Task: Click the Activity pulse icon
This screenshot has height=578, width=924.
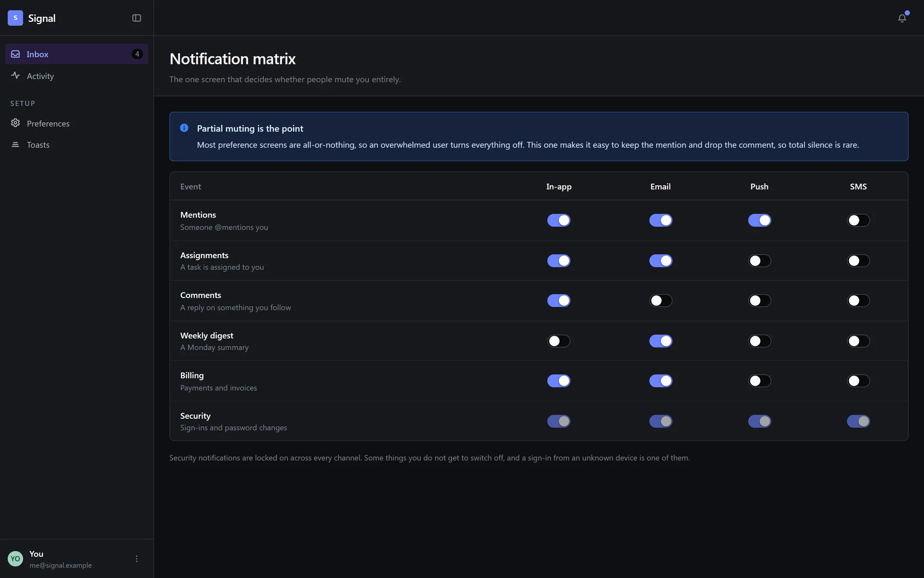Action: [x=15, y=75]
